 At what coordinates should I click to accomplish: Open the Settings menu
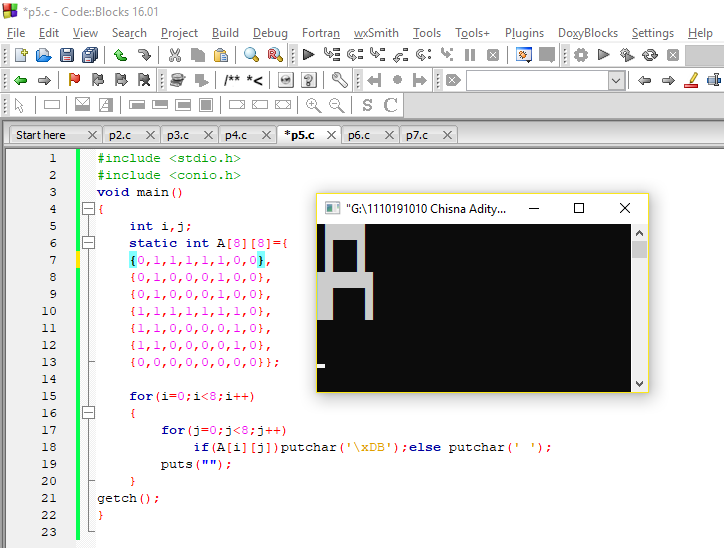(x=652, y=33)
